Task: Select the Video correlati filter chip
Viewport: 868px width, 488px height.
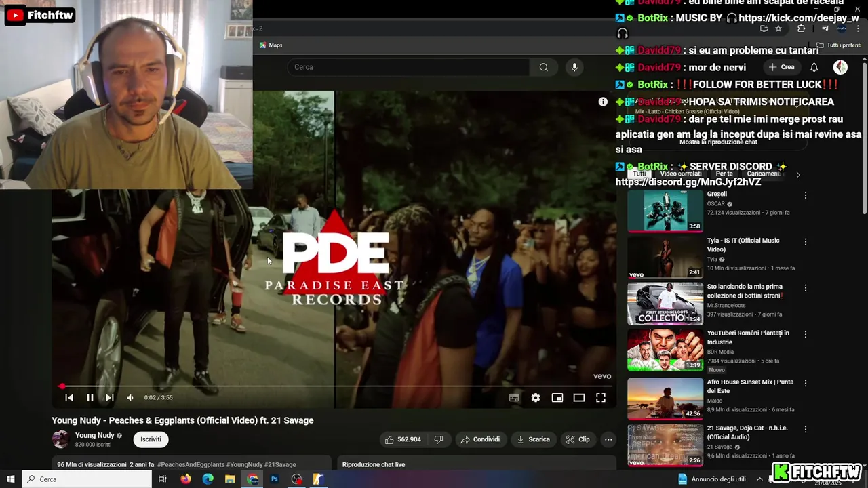Action: 681,174
